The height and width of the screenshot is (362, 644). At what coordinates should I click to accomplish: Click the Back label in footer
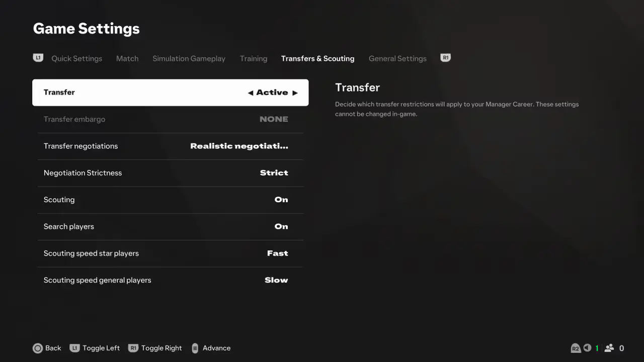point(53,348)
